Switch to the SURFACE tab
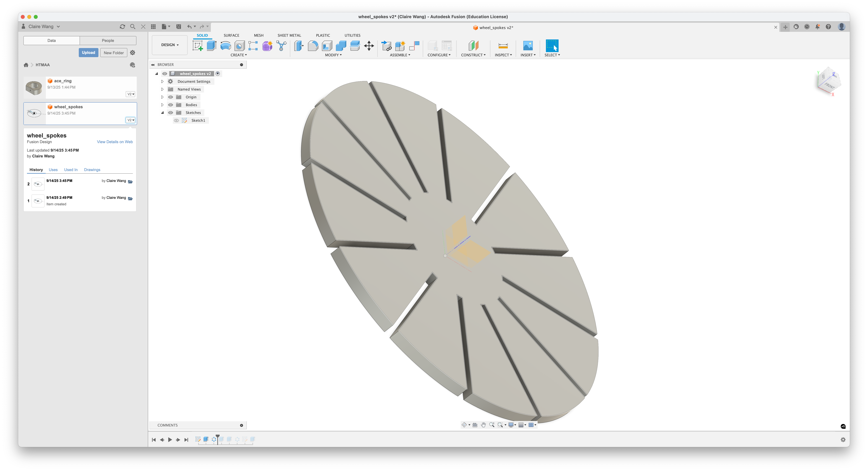 231,35
